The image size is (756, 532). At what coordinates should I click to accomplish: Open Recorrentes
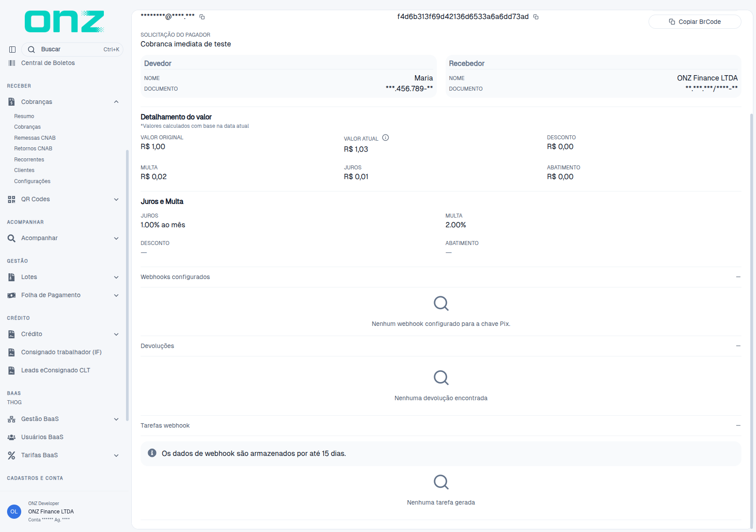click(x=29, y=160)
